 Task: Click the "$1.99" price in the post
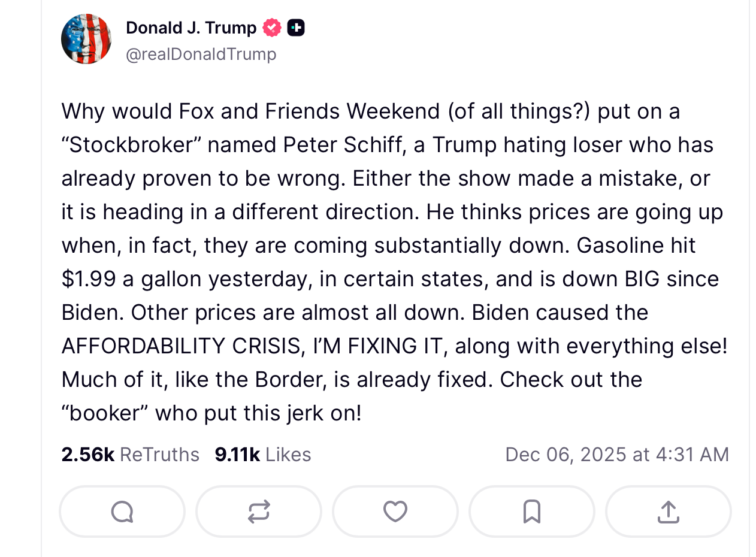pos(89,279)
